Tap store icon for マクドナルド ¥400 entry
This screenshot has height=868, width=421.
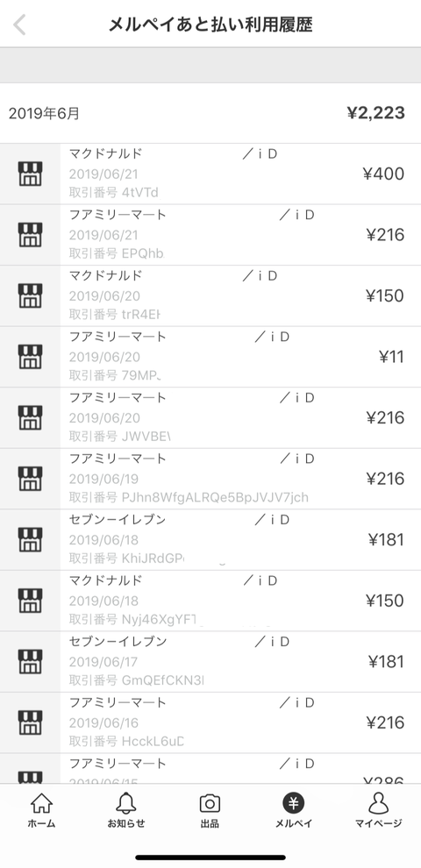pos(30,174)
